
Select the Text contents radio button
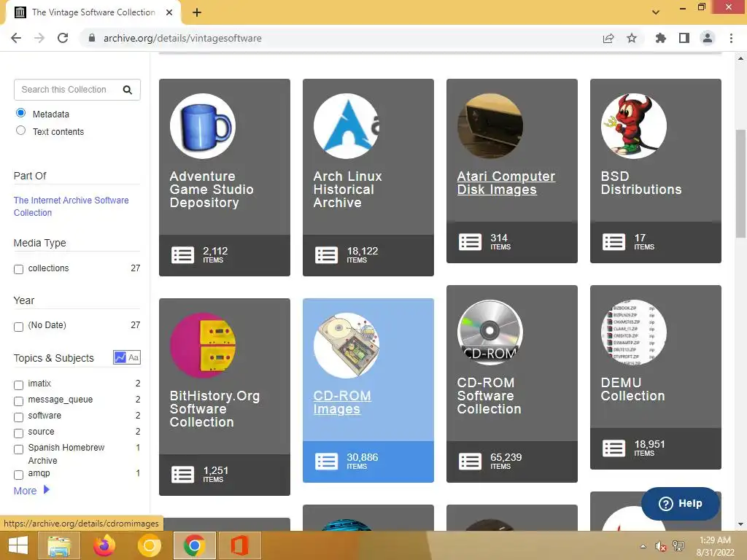(20, 131)
